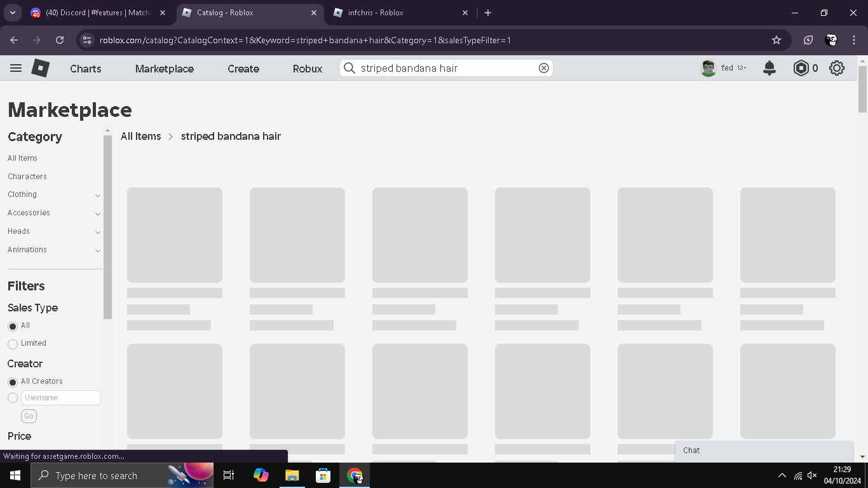Screen dimensions: 868x488
Task: Open the Roblox settings gear
Action: click(837, 68)
